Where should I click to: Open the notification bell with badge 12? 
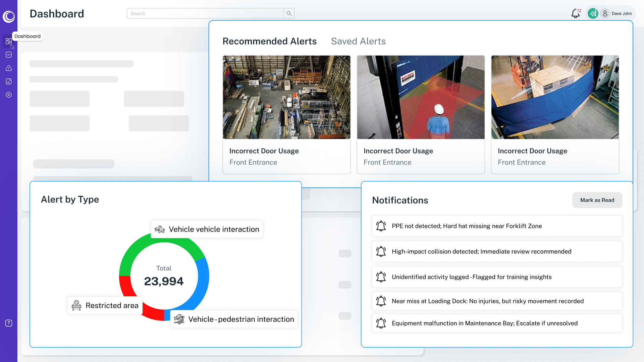(x=576, y=13)
